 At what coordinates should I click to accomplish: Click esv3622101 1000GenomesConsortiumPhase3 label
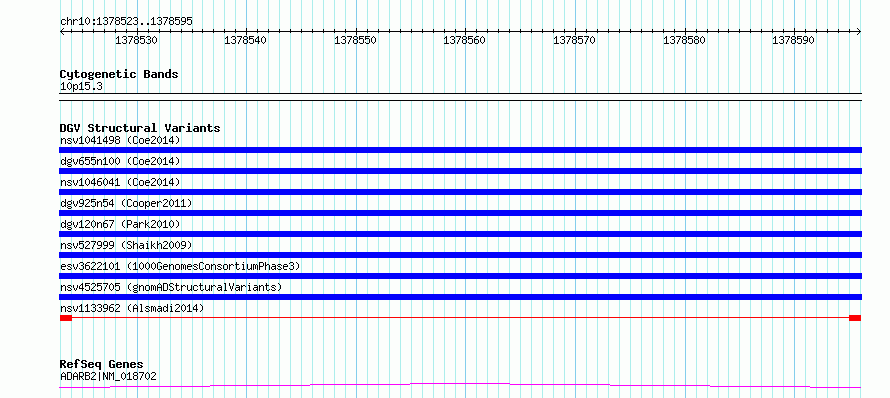point(180,266)
